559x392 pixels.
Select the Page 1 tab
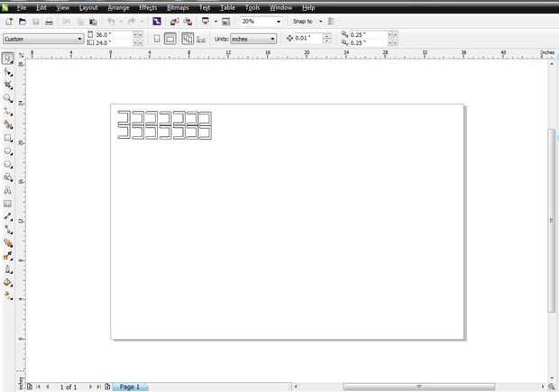point(130,387)
